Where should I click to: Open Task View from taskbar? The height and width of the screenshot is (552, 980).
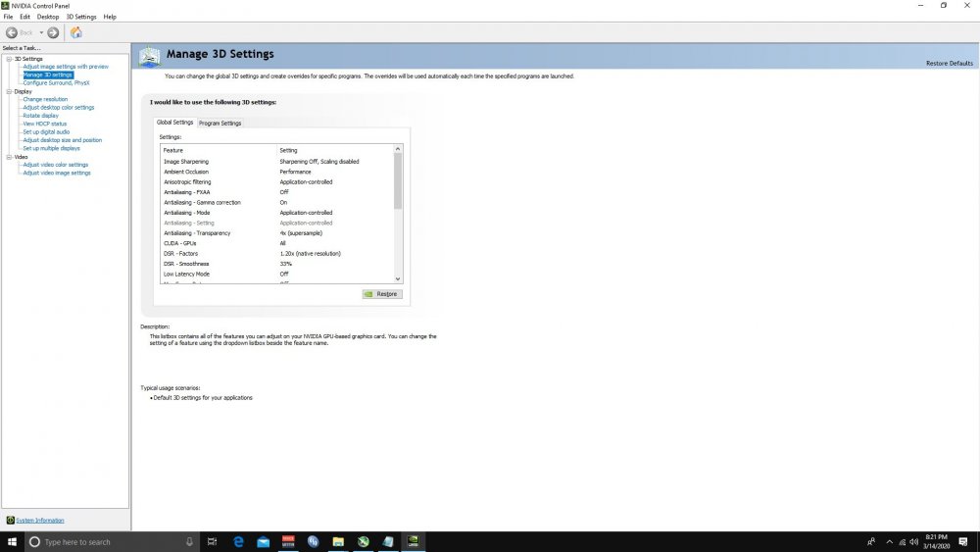pos(212,542)
